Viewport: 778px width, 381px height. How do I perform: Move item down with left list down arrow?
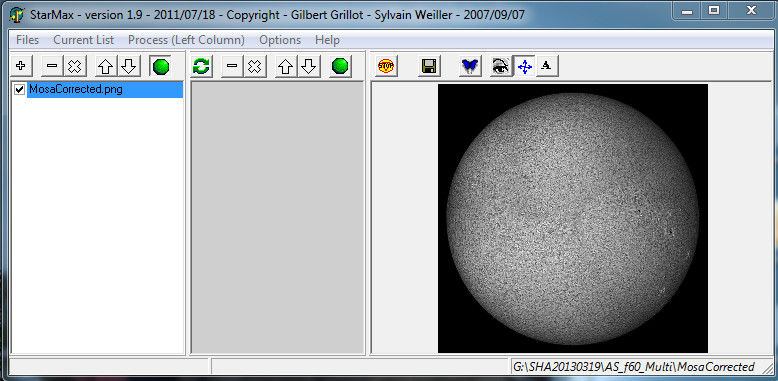click(x=129, y=66)
